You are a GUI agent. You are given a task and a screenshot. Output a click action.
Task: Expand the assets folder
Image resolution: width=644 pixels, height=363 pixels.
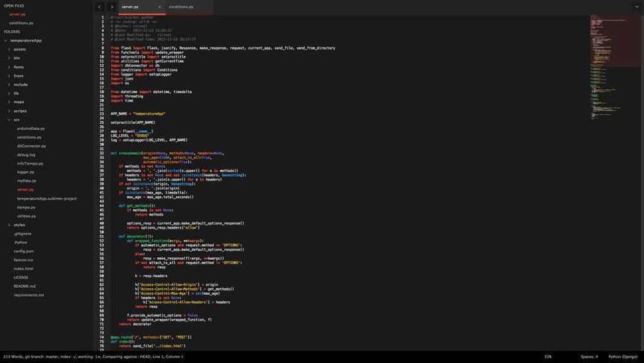pyautogui.click(x=9, y=49)
